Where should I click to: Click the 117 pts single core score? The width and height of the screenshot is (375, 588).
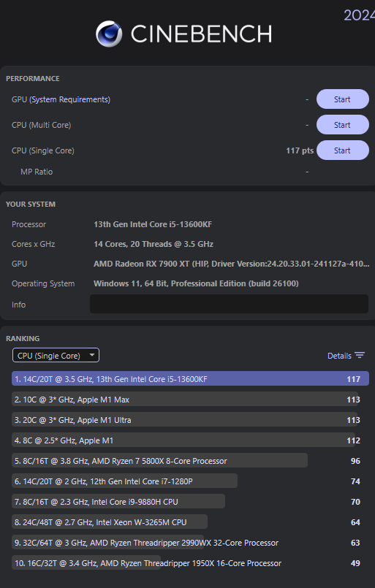(x=300, y=150)
